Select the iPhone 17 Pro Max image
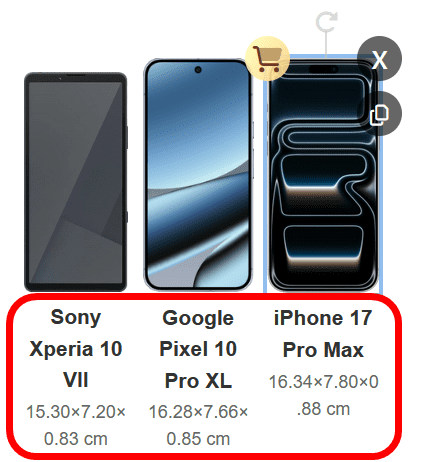The height and width of the screenshot is (462, 421). tap(323, 175)
